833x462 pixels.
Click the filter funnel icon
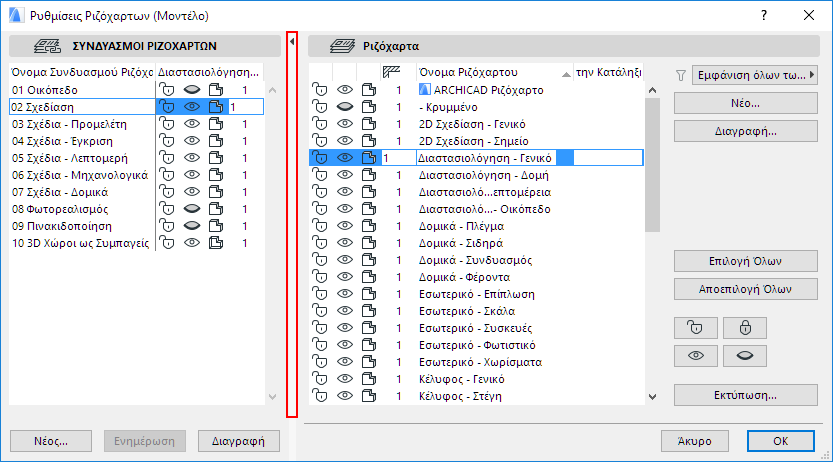coord(682,74)
